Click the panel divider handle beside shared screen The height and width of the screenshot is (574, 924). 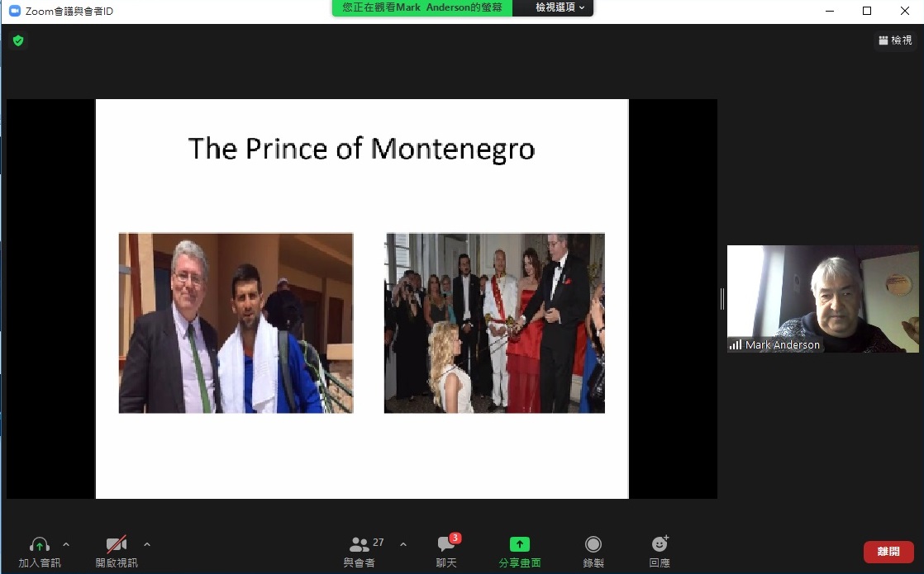[x=722, y=299]
